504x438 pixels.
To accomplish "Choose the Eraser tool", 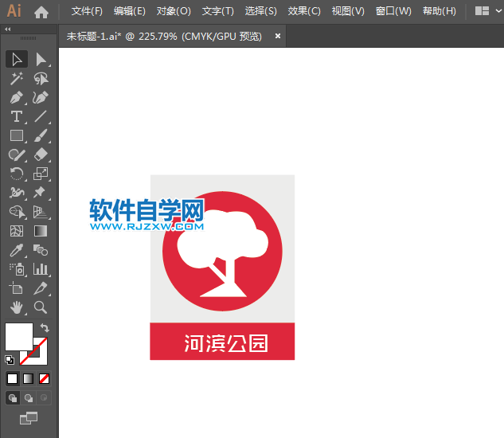I will click(41, 154).
